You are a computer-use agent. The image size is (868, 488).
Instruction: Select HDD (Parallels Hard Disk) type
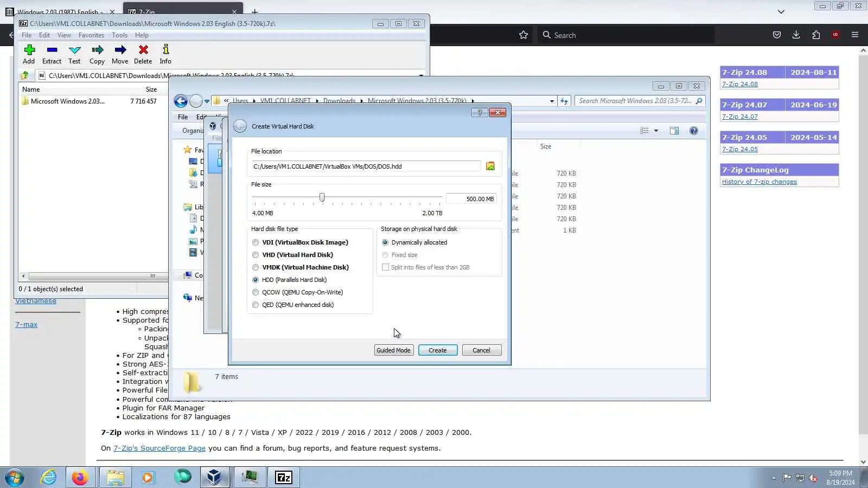[256, 280]
